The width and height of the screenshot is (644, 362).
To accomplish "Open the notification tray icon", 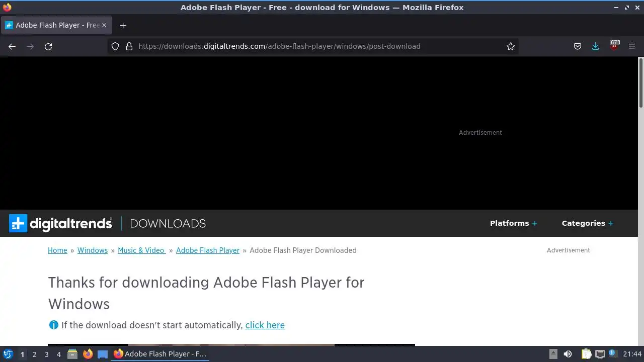I will [613, 353].
